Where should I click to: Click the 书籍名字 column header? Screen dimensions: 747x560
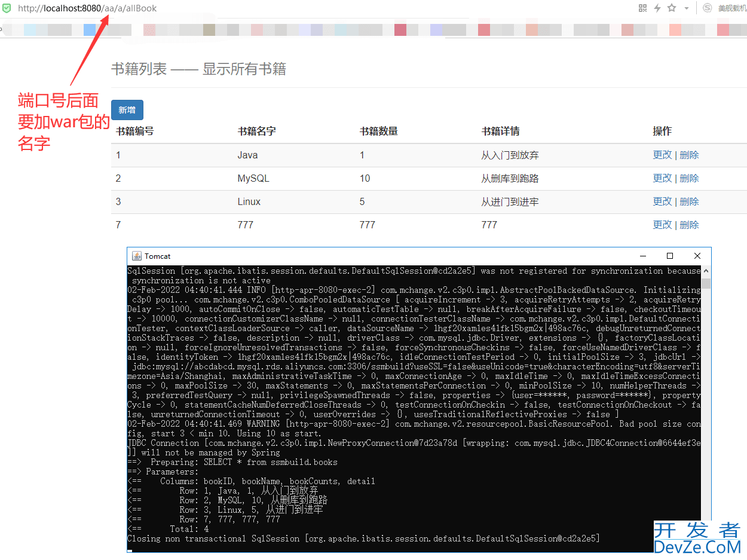click(x=257, y=131)
